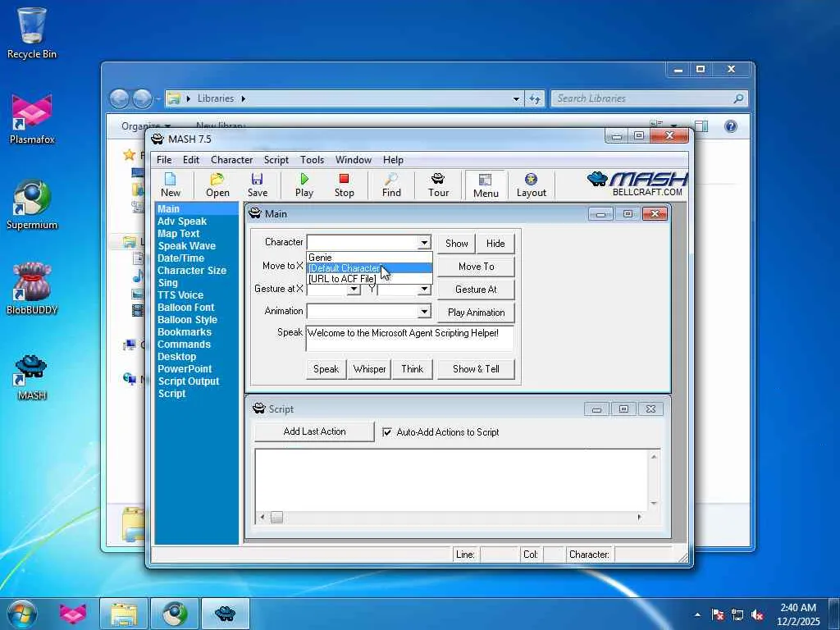This screenshot has width=840, height=630.
Task: Choose [URL to ACF File] option
Action: 369,279
